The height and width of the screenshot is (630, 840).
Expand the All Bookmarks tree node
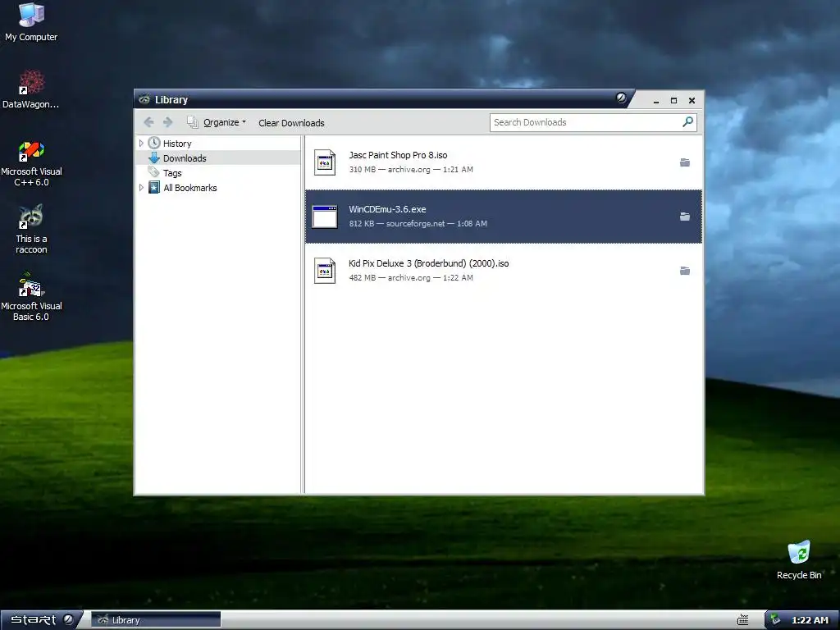click(141, 188)
